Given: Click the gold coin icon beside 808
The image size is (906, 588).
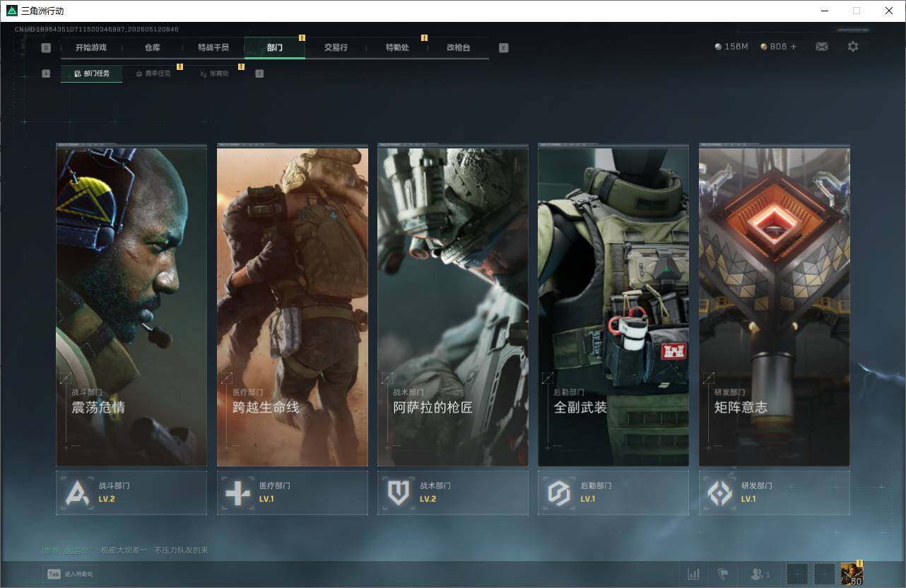Looking at the screenshot, I should 764,47.
